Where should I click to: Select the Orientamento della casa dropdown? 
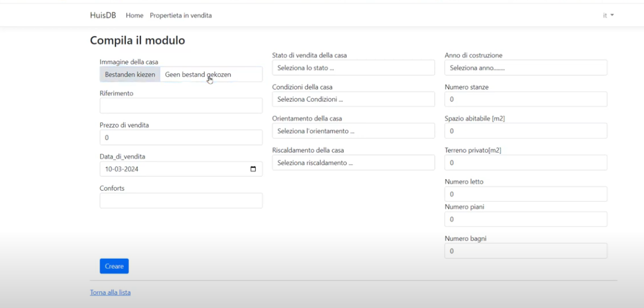tap(353, 131)
